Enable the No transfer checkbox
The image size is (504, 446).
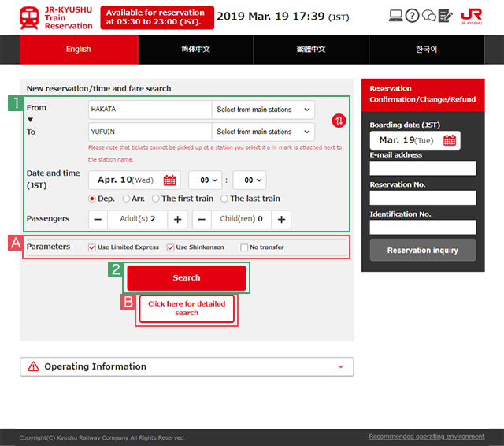[244, 247]
